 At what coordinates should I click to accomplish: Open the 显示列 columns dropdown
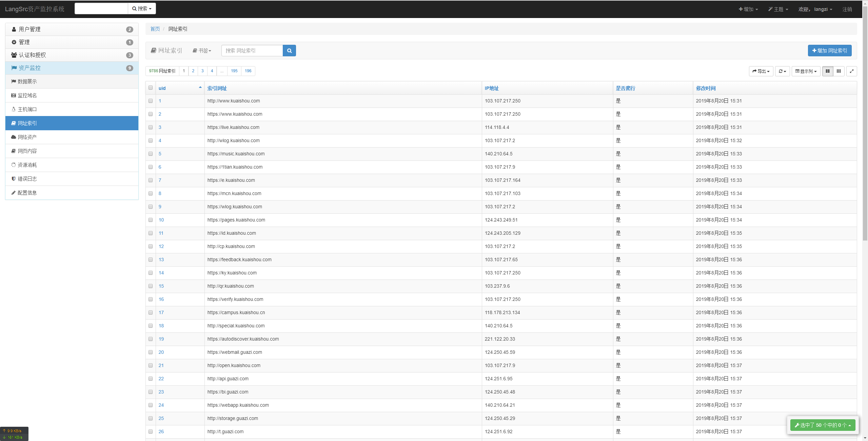tap(806, 71)
